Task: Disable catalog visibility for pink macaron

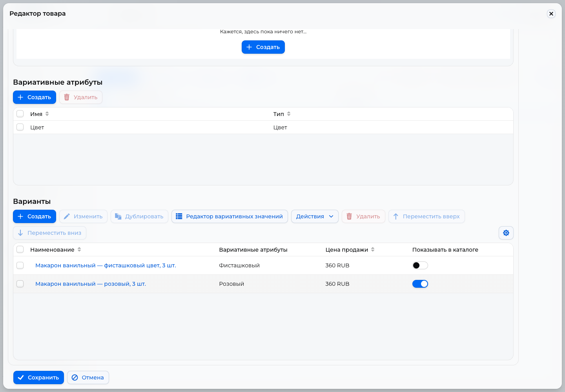Action: pyautogui.click(x=420, y=284)
